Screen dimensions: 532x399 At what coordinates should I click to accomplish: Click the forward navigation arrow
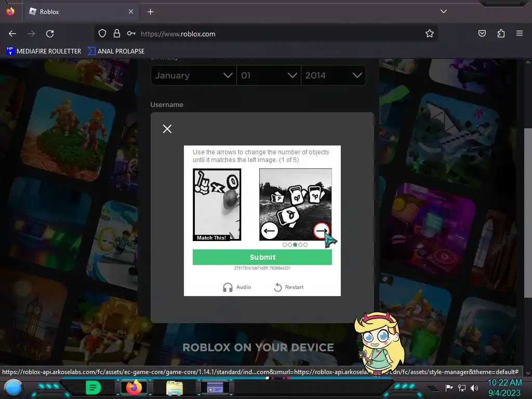pyautogui.click(x=31, y=34)
